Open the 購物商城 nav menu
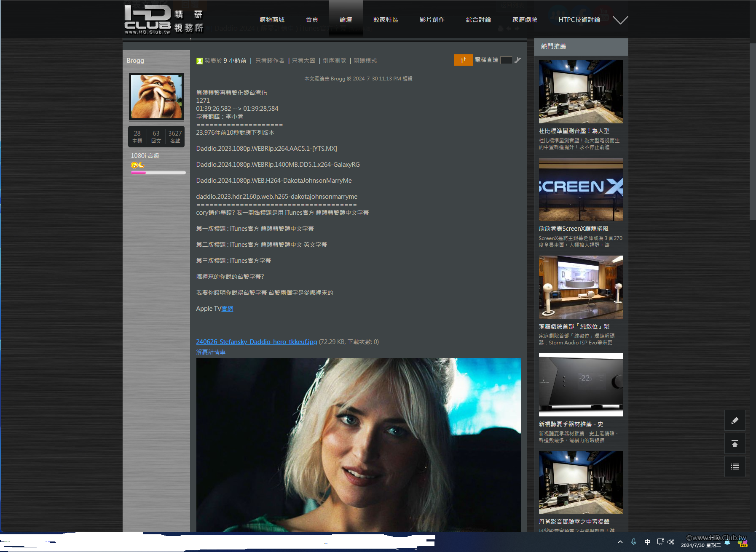 (272, 20)
